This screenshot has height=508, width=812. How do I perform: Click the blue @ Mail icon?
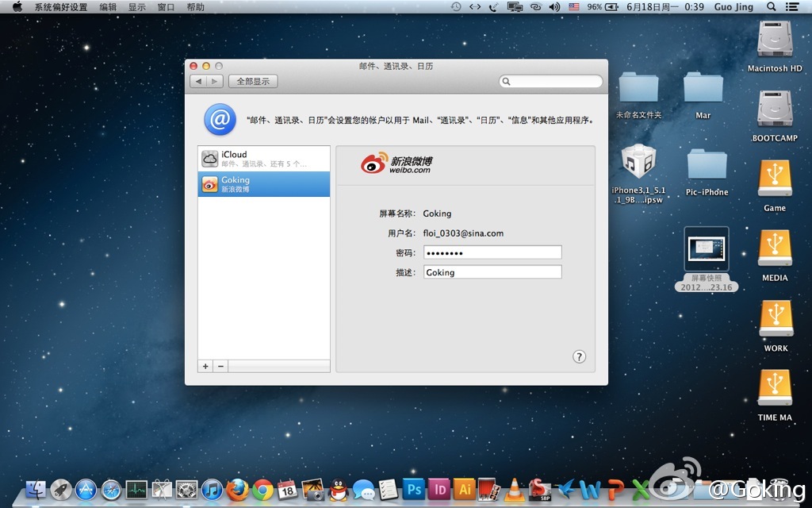point(220,119)
